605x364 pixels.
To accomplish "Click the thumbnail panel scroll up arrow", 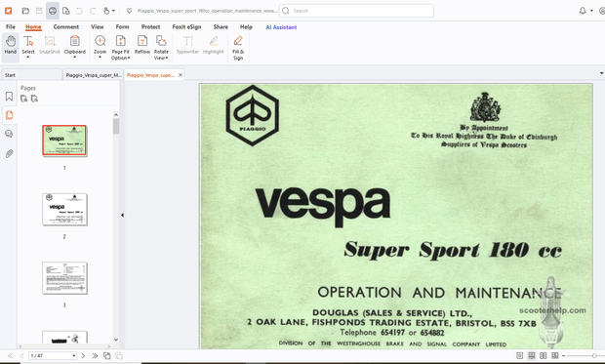I will coord(116,115).
